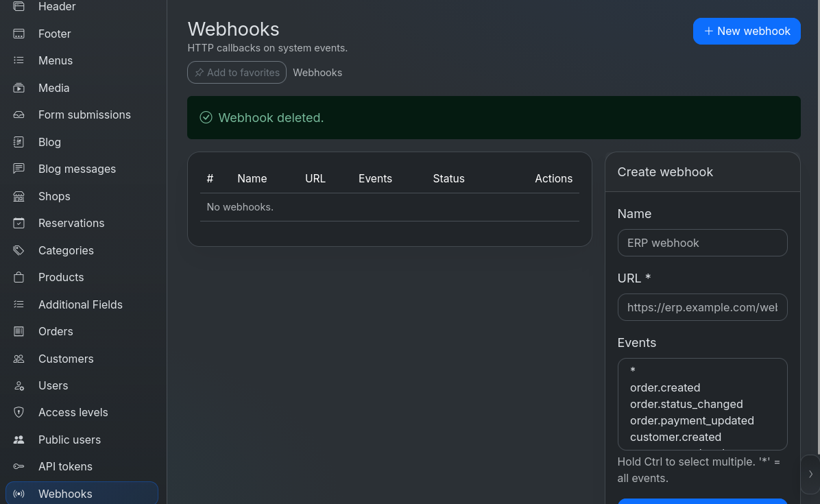
Task: Create a New webhook button
Action: point(746,32)
